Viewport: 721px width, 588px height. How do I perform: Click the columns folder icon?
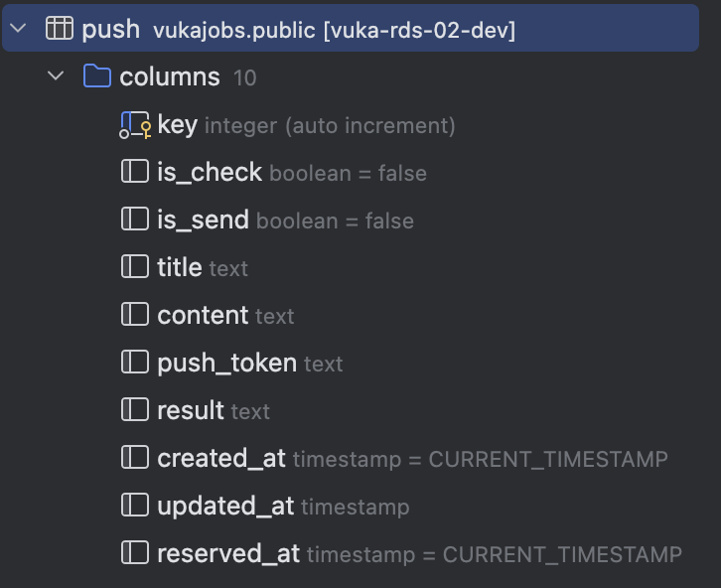point(97,76)
